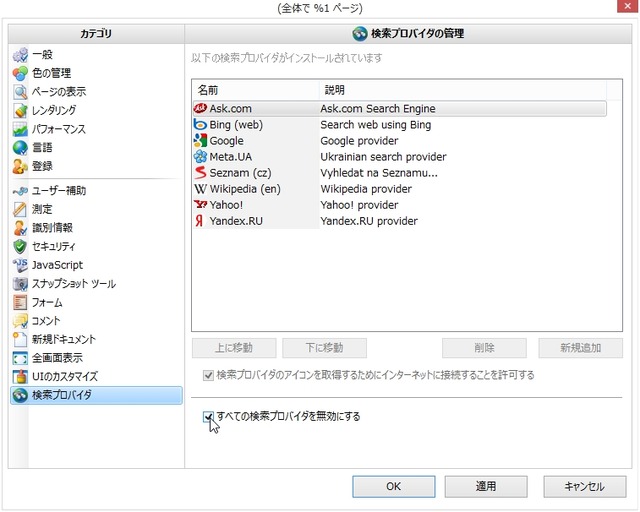Click the Yahoo! provider icon
Image resolution: width=640 pixels, height=512 pixels.
click(200, 205)
